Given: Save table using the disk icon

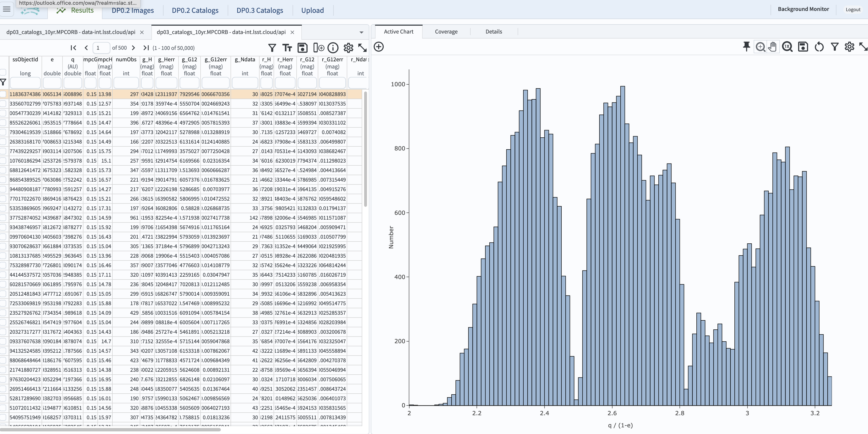Looking at the screenshot, I should pyautogui.click(x=302, y=48).
